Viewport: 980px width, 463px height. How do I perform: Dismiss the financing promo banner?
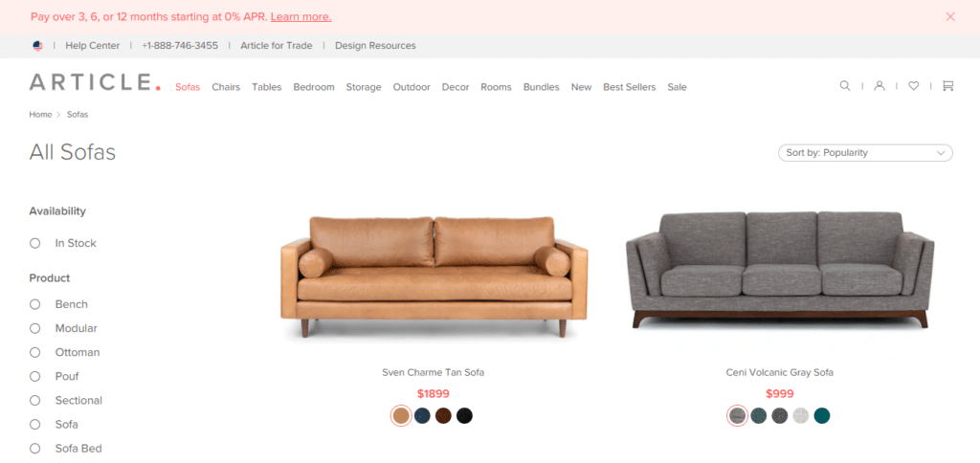click(950, 17)
